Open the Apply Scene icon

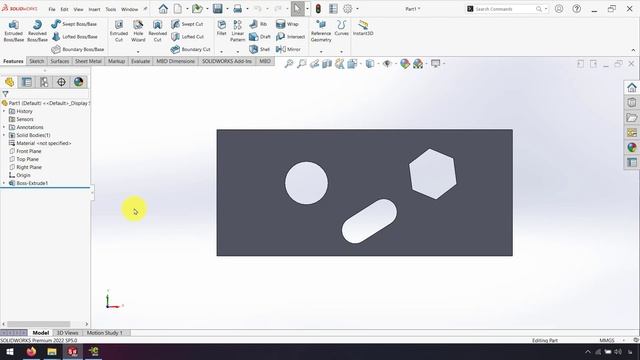coord(418,64)
